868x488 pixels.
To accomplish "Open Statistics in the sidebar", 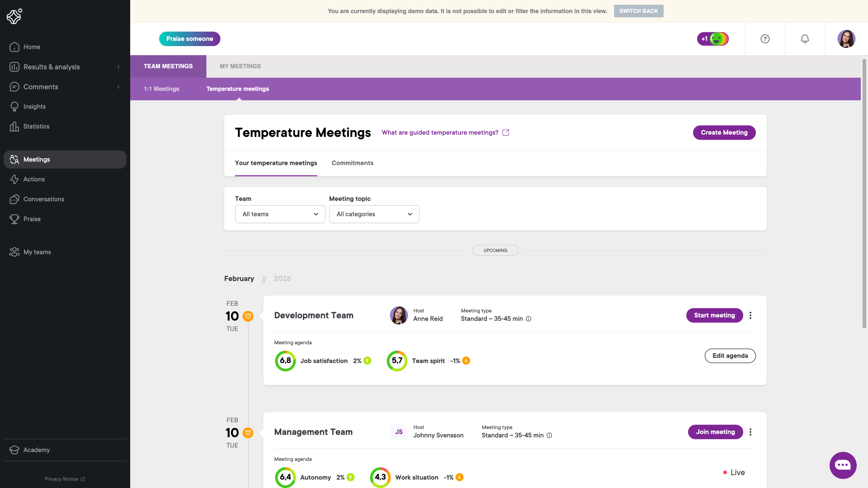I will [36, 126].
